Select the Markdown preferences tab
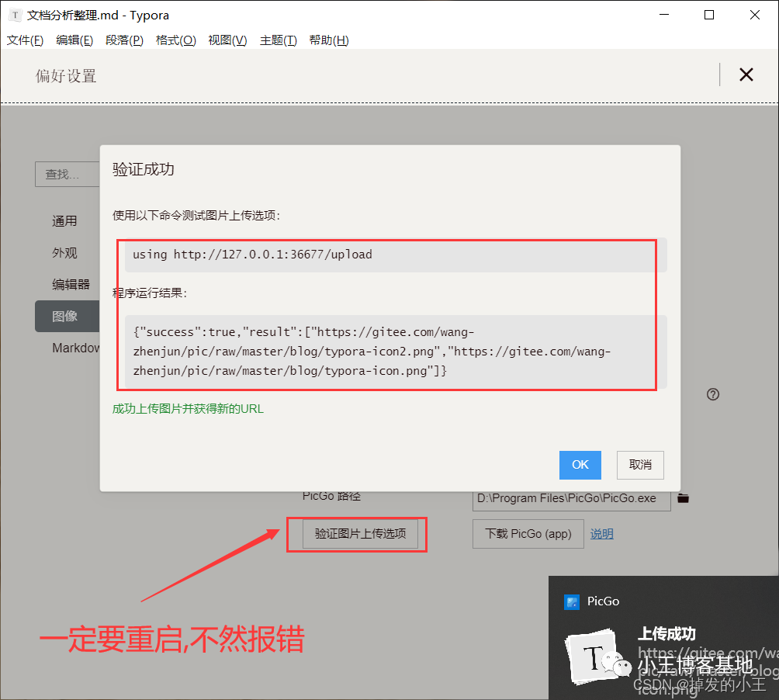This screenshot has height=700, width=779. click(x=75, y=348)
